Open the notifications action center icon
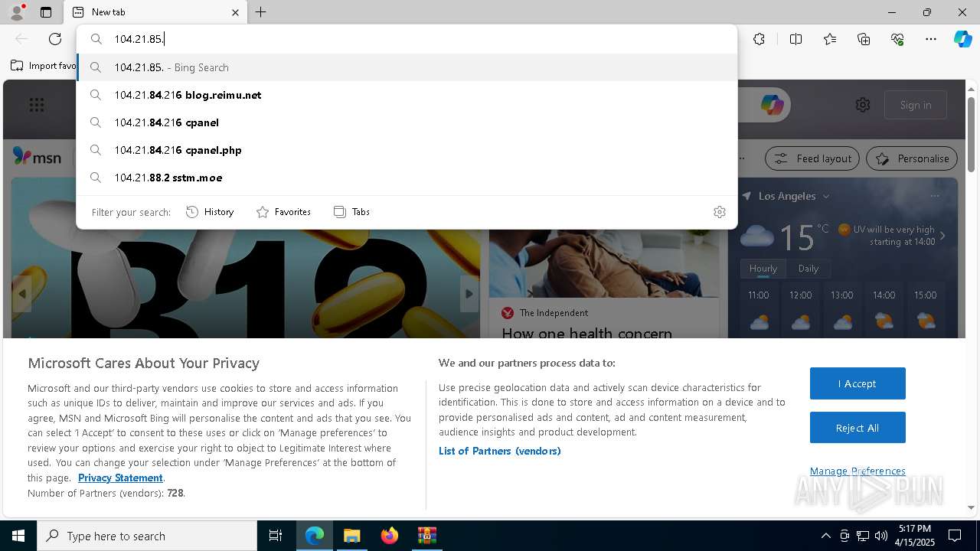The image size is (980, 551). (955, 536)
